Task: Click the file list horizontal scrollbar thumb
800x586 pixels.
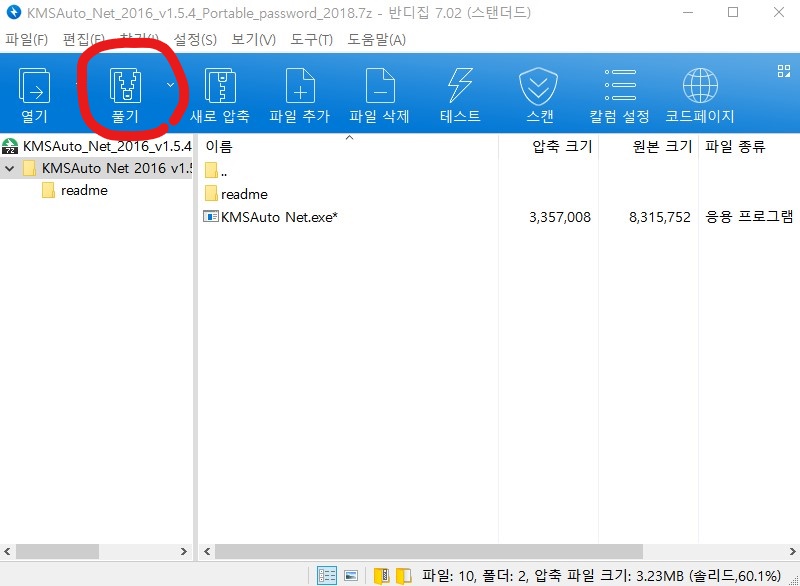Action: 429,551
